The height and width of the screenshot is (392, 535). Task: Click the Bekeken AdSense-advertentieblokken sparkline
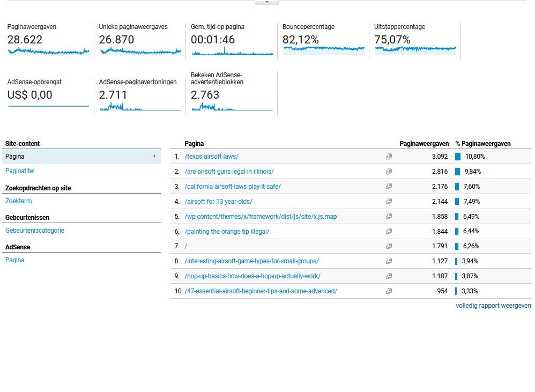click(x=232, y=107)
